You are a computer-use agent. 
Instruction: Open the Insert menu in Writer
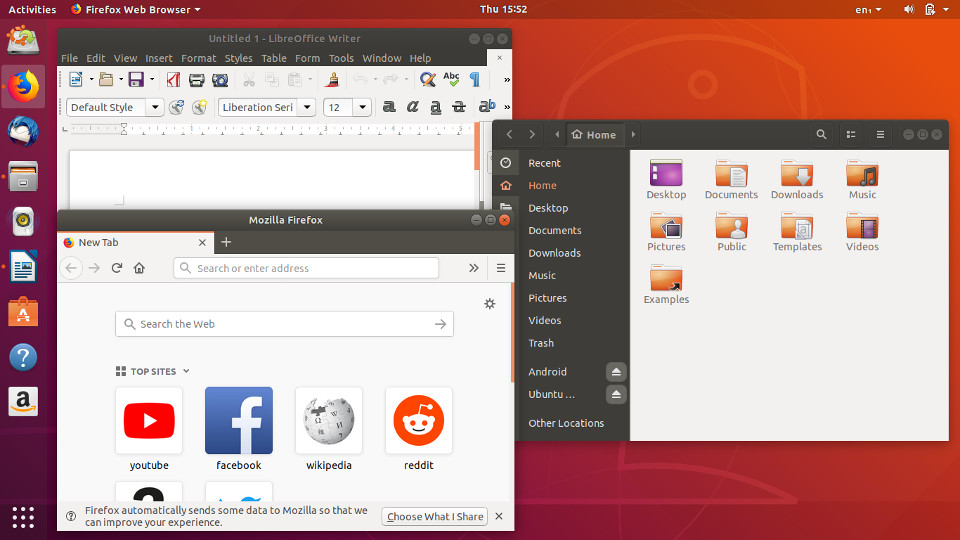point(159,58)
